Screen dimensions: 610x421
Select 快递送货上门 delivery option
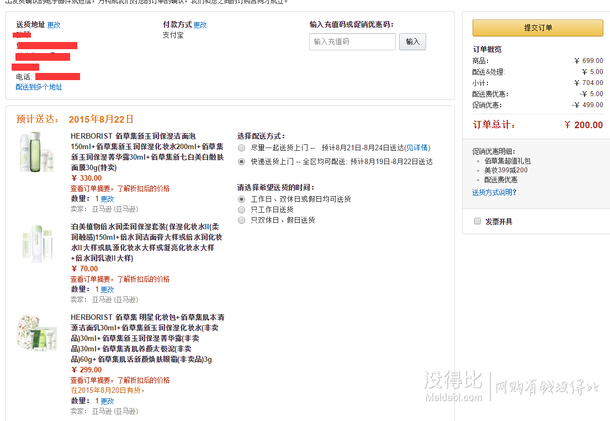coord(242,161)
